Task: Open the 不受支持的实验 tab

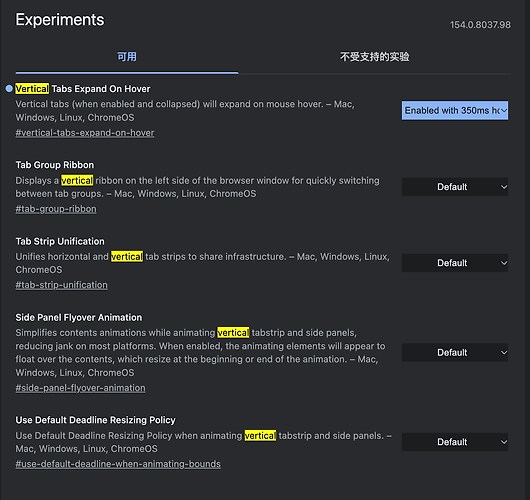Action: coord(375,57)
